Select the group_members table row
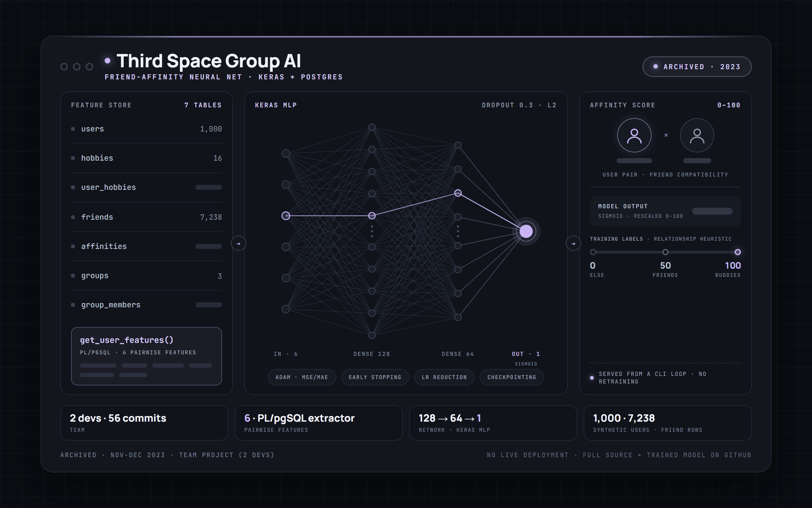 tap(146, 305)
